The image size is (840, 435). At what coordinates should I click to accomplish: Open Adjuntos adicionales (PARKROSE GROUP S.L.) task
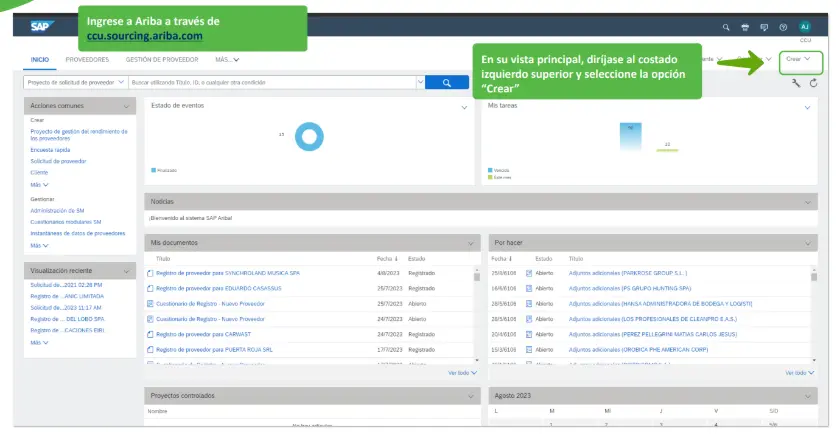pos(628,273)
